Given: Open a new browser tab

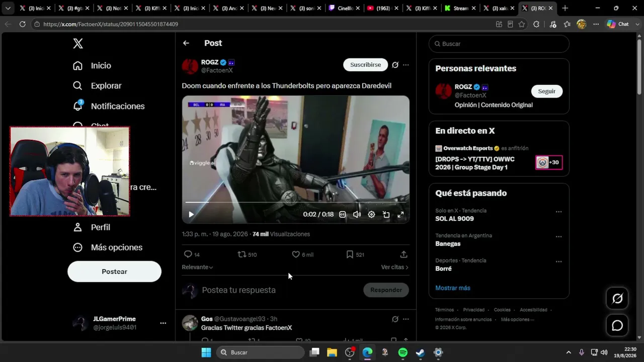Looking at the screenshot, I should pos(565,8).
